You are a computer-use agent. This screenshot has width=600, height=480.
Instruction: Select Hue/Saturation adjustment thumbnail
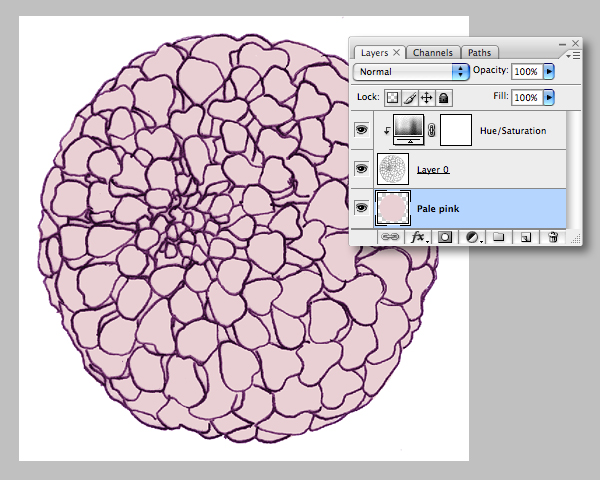(x=409, y=130)
